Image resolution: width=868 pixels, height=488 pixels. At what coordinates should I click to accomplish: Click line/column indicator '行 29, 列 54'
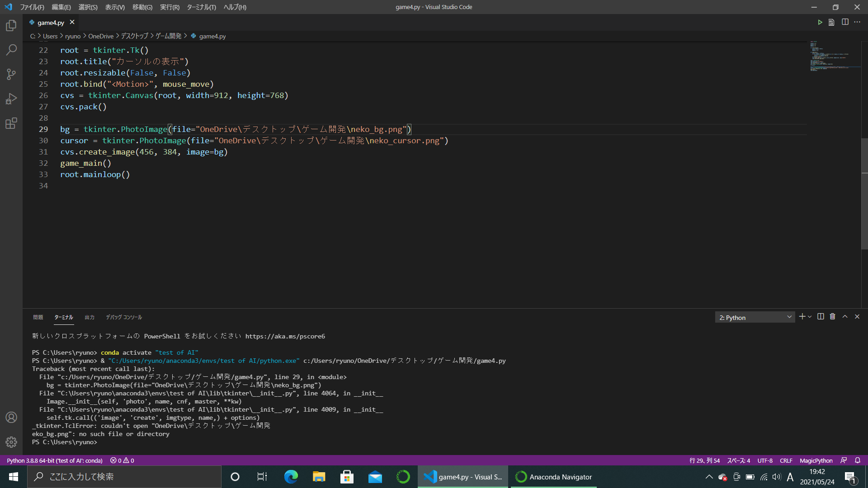pos(704,460)
